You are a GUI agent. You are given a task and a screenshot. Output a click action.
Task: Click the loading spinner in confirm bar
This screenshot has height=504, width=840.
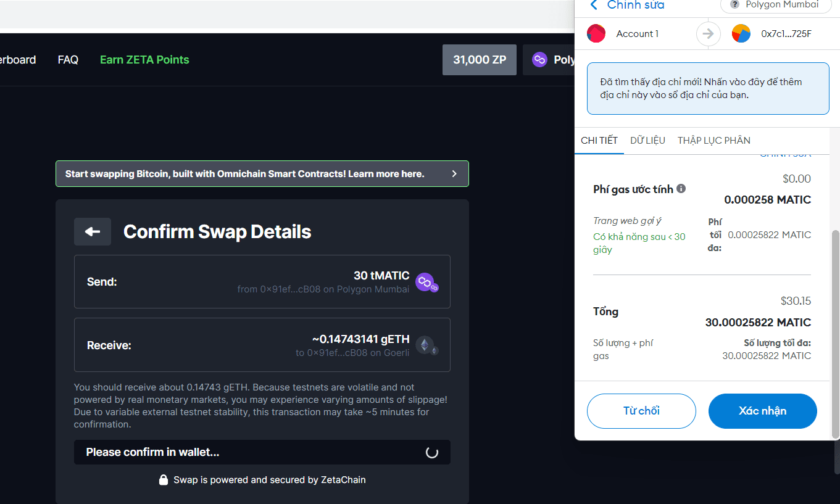432,452
